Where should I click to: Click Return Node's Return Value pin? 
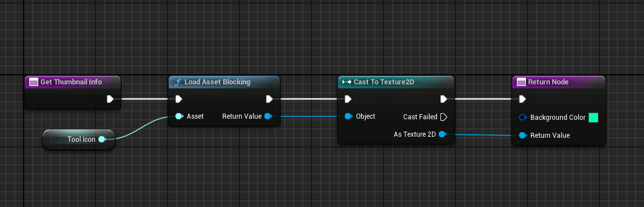click(x=523, y=135)
